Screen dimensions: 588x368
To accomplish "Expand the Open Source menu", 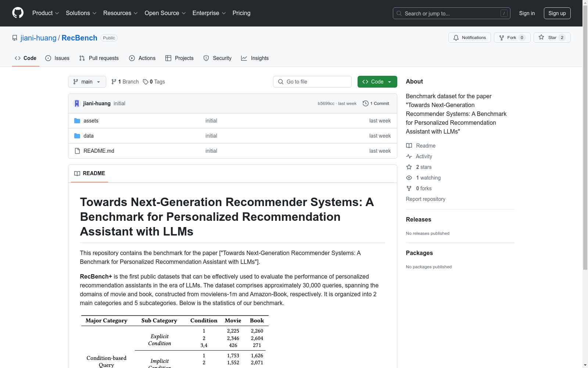I will (x=165, y=13).
